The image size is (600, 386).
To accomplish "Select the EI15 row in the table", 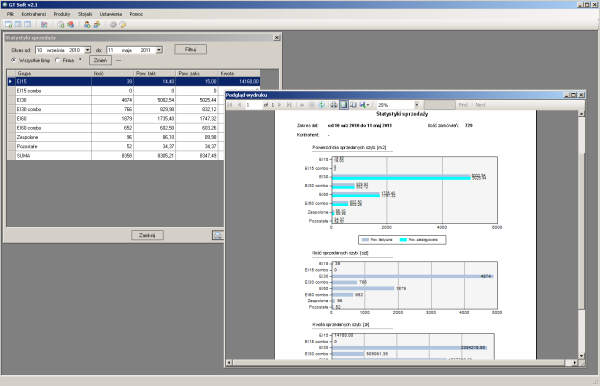I will 134,81.
